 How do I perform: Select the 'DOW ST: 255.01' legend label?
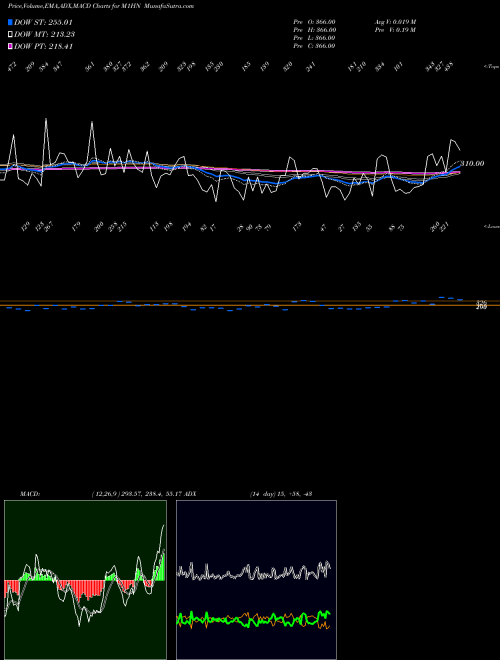[43, 22]
